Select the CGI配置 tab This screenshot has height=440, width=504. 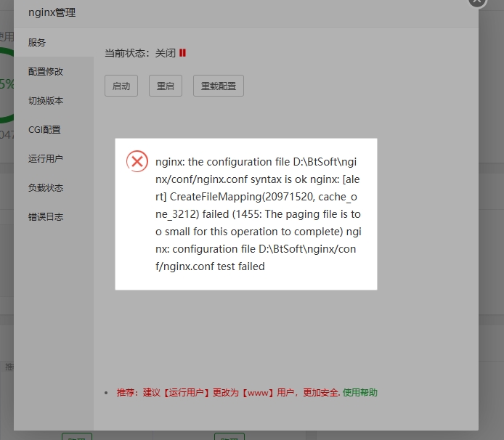(x=53, y=129)
